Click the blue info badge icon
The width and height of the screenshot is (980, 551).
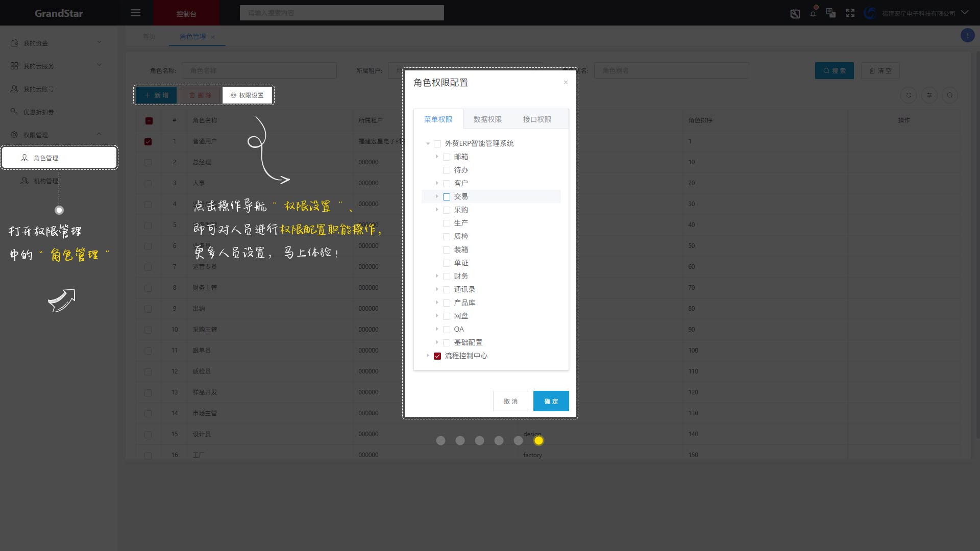point(967,35)
